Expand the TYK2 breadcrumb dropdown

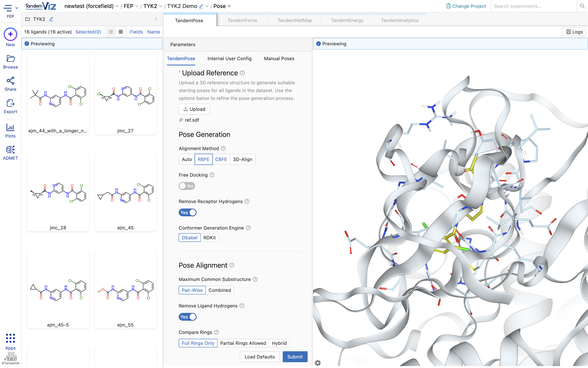pyautogui.click(x=161, y=6)
